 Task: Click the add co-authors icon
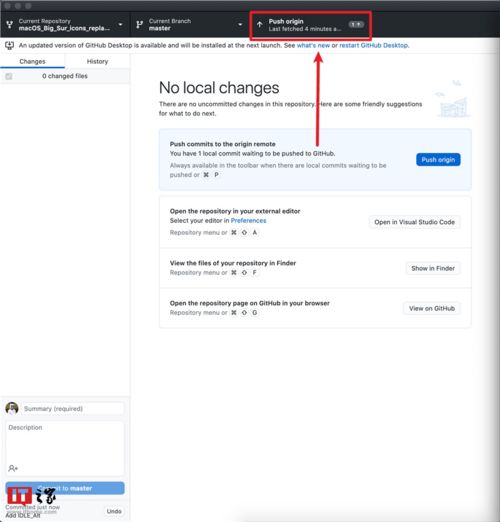[13, 468]
